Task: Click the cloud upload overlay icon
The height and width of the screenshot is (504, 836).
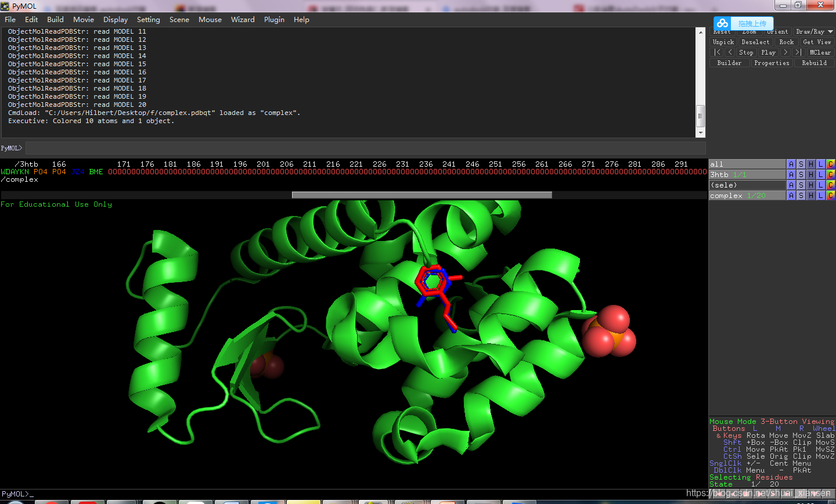Action: [722, 23]
